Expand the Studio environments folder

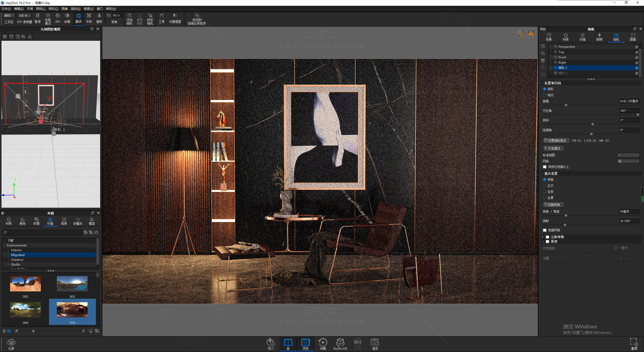point(8,264)
